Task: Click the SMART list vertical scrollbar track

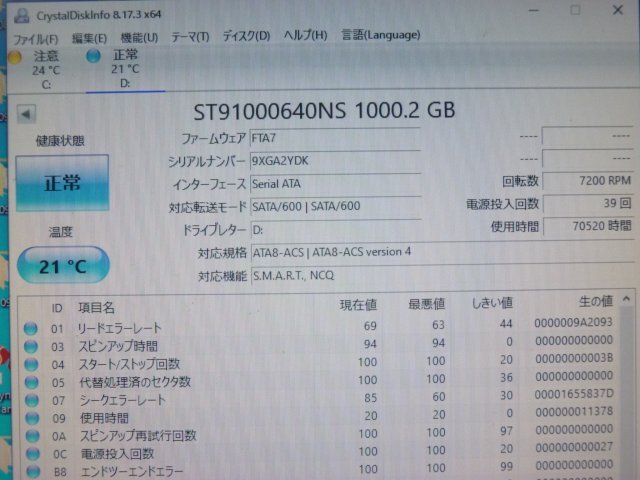Action: [627, 392]
